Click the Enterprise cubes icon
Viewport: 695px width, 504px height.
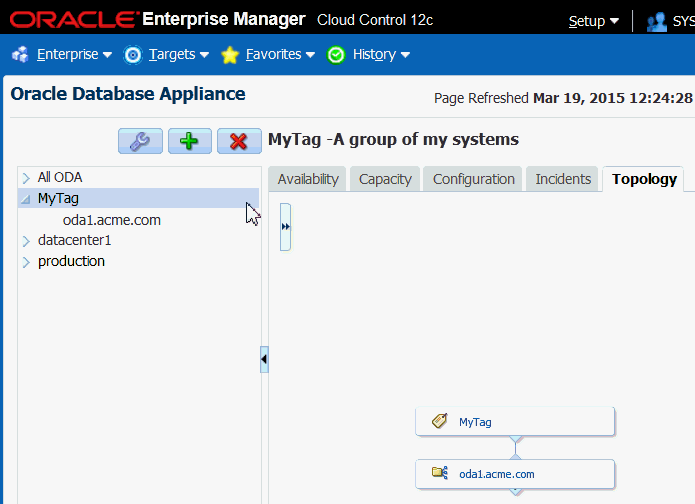(x=20, y=55)
